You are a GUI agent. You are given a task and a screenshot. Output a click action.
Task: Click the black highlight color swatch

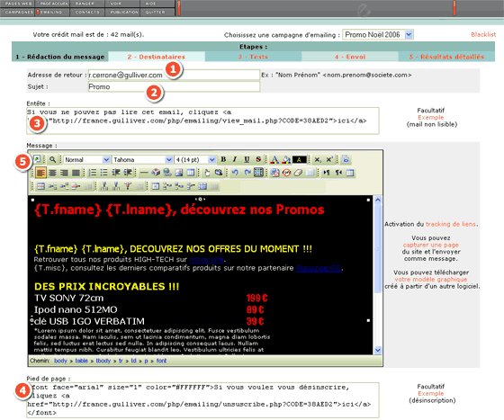click(x=299, y=159)
